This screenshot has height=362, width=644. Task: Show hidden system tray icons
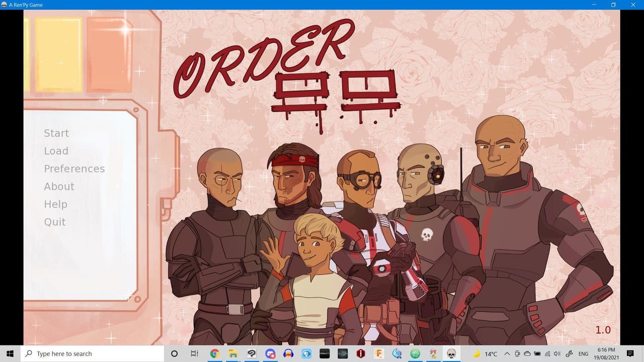507,354
